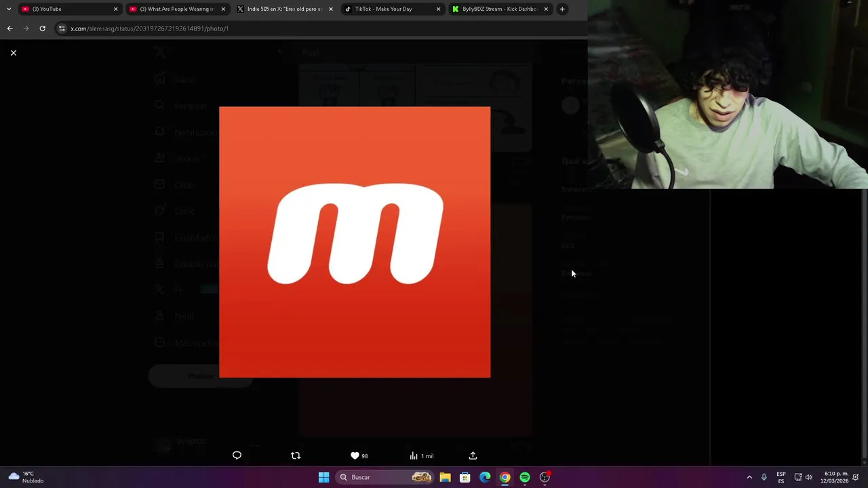This screenshot has height=488, width=868.
Task: Open clock showing 6:10 p. m.
Action: (834, 477)
